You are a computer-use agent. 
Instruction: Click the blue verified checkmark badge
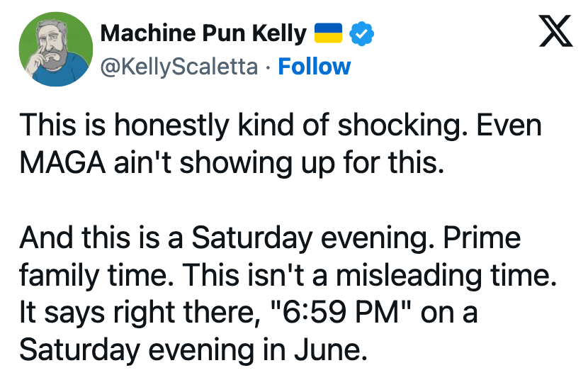[361, 34]
